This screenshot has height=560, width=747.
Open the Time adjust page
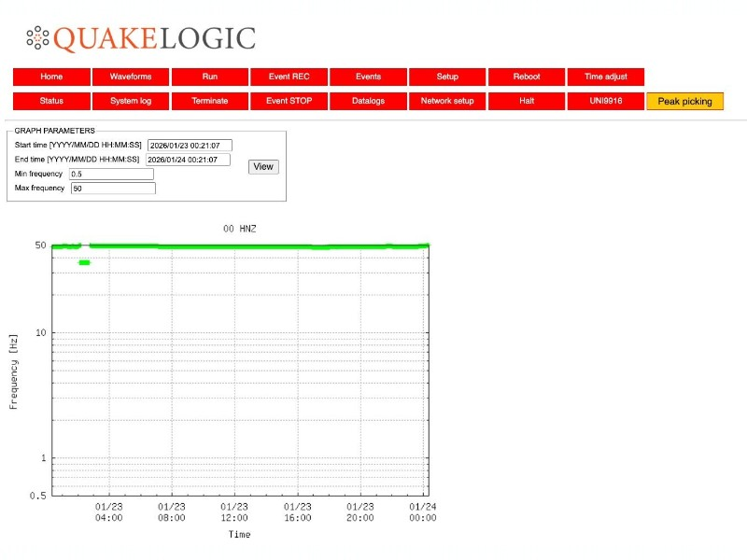click(x=605, y=77)
